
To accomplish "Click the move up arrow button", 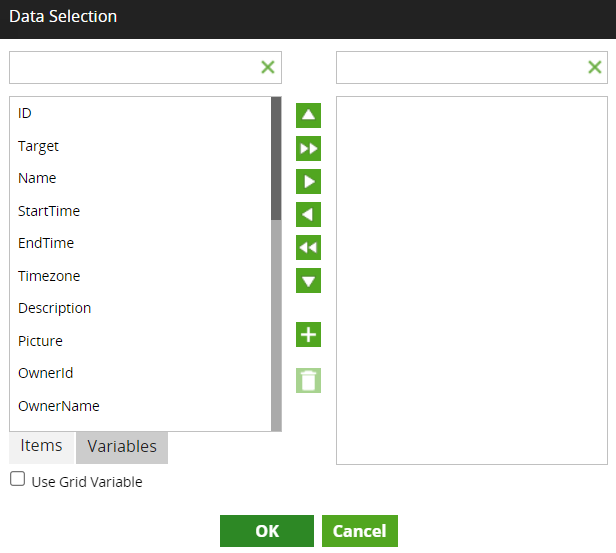I will tap(308, 115).
